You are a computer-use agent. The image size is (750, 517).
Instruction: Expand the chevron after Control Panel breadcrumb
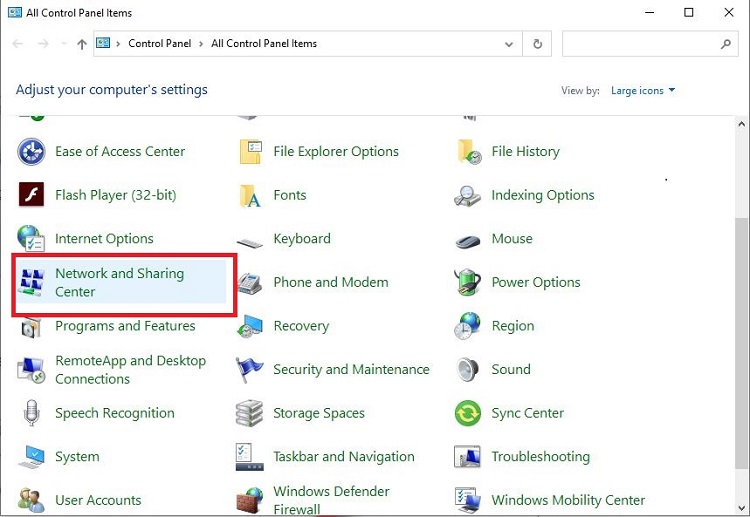pos(201,44)
